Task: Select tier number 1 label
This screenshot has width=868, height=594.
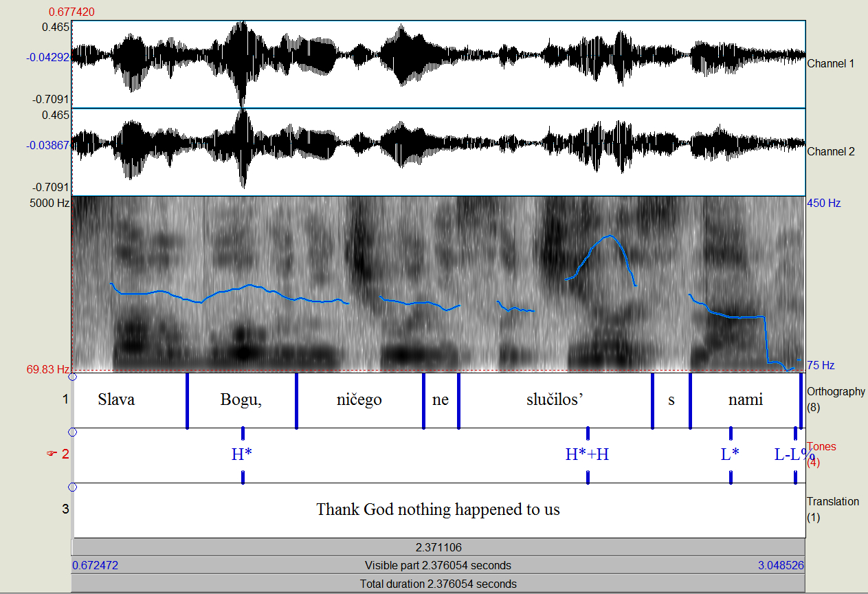Action: coord(66,399)
